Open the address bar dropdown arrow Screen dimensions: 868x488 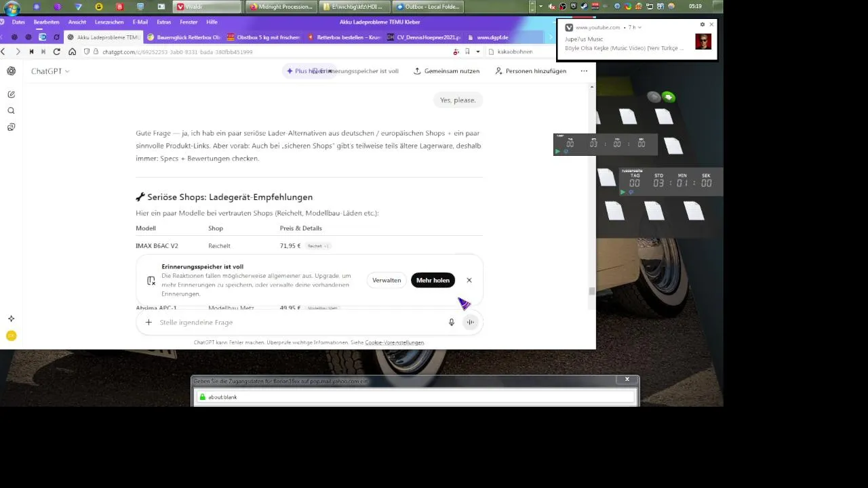click(x=477, y=52)
